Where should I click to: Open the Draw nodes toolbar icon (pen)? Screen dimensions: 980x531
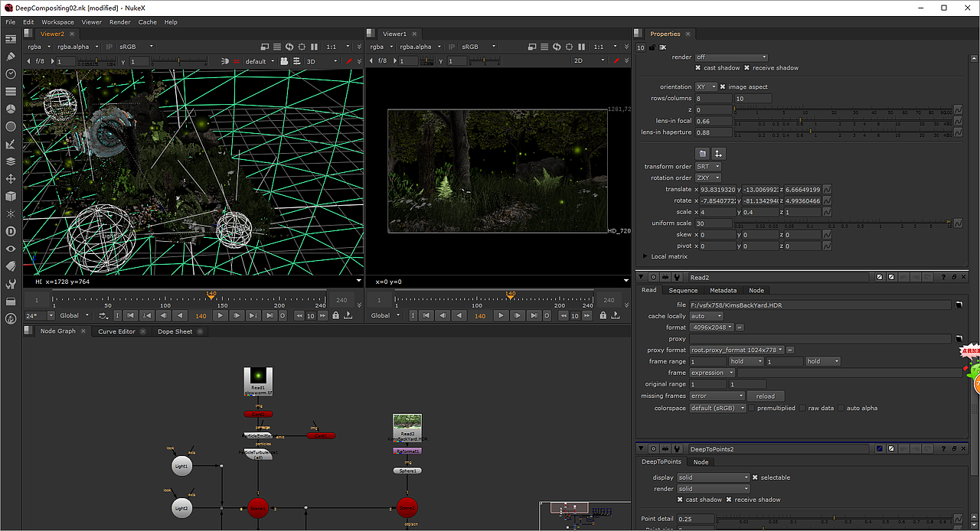[11, 57]
